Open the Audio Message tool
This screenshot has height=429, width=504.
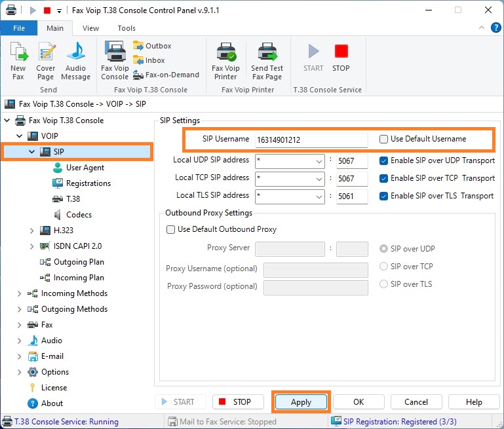click(75, 61)
